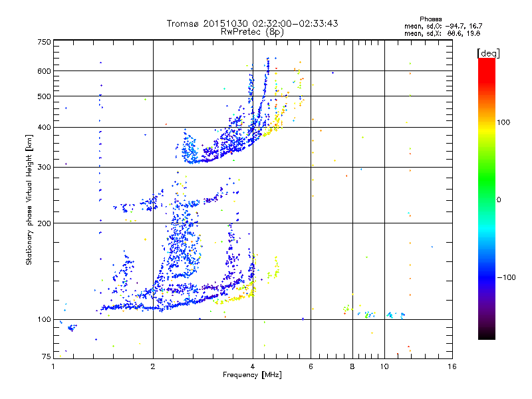Click the x-axis label '8'
The height and width of the screenshot is (399, 532).
click(352, 366)
